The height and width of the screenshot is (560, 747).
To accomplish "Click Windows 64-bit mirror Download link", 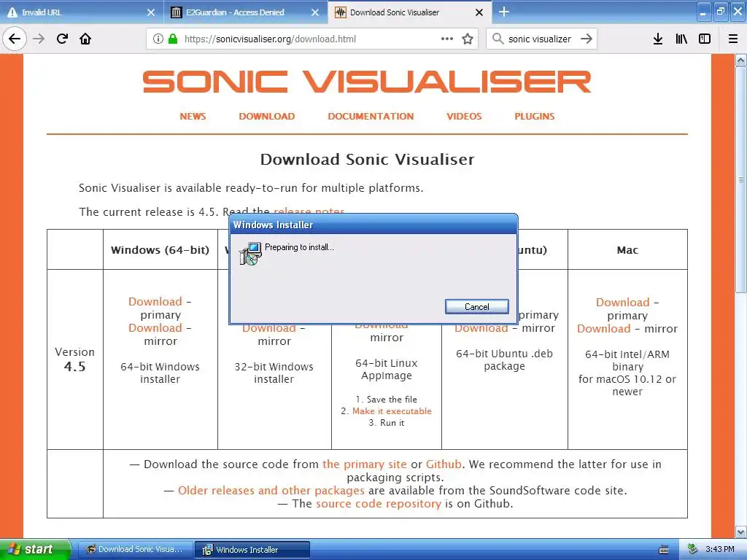I will tap(155, 327).
